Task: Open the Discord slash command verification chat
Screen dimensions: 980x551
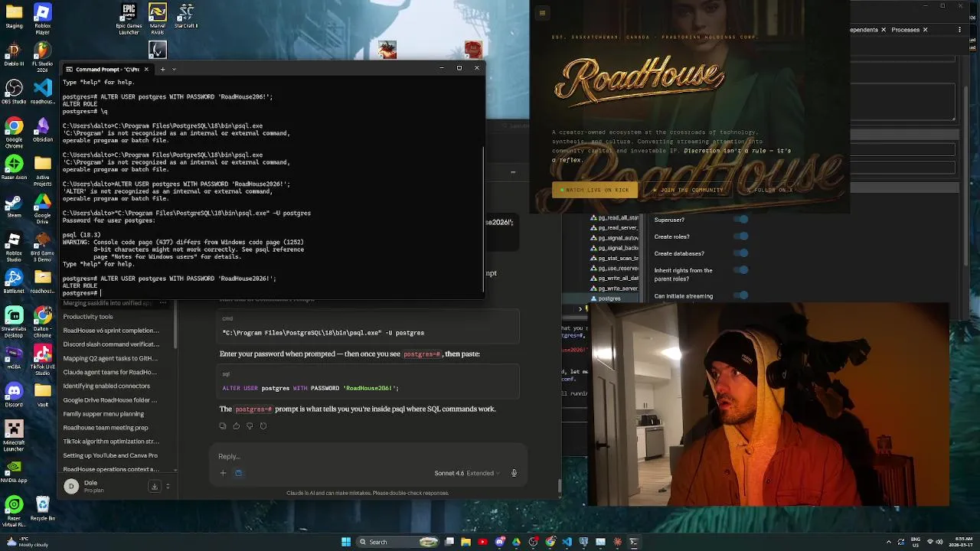Action: coord(111,344)
